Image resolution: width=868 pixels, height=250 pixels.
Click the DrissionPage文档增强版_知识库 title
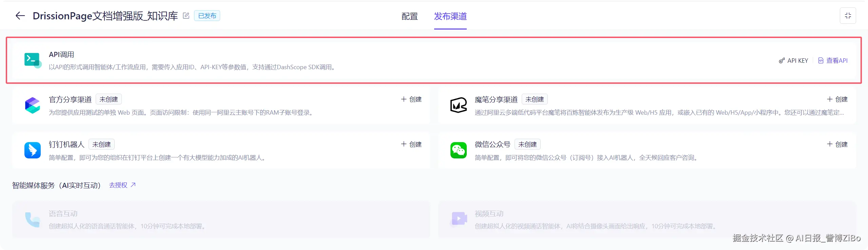[x=105, y=16]
